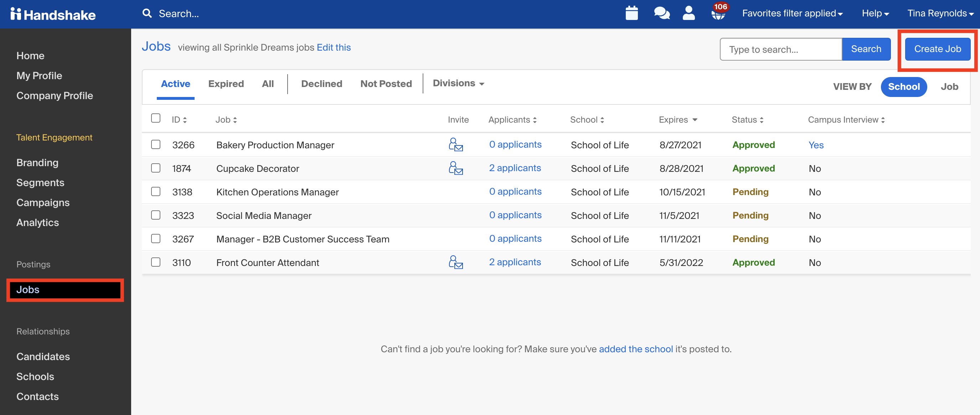Open the Divisions dropdown

click(x=458, y=83)
